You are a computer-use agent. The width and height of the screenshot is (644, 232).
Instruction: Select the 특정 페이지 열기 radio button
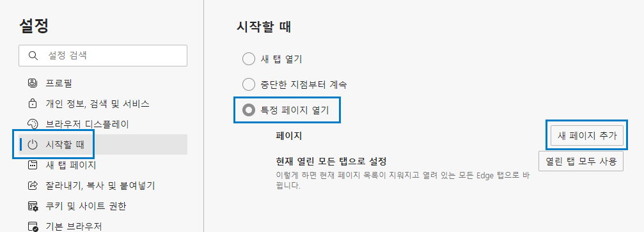click(249, 110)
